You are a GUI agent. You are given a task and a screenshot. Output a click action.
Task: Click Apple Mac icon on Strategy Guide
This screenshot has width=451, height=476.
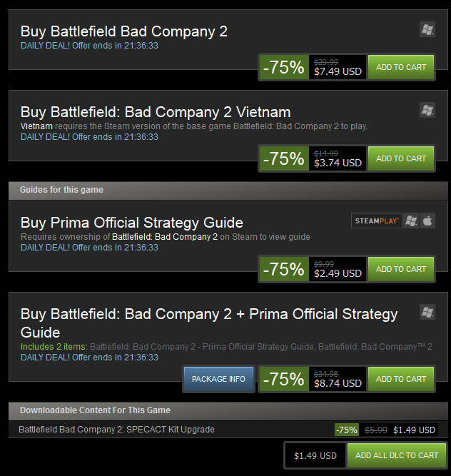coord(427,221)
